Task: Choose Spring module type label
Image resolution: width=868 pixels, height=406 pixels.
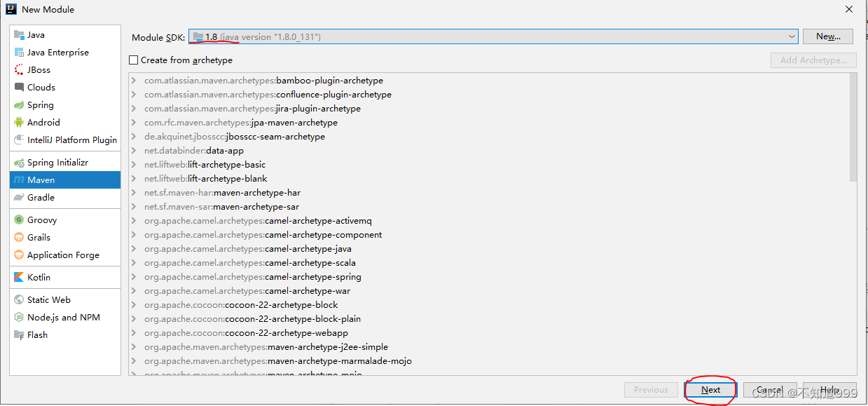Action: 41,105
